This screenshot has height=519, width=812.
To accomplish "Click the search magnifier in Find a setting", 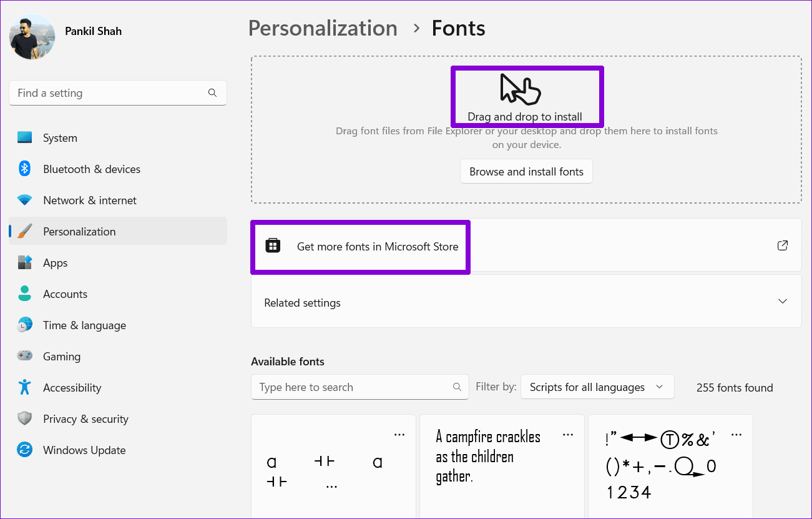I will tap(212, 93).
